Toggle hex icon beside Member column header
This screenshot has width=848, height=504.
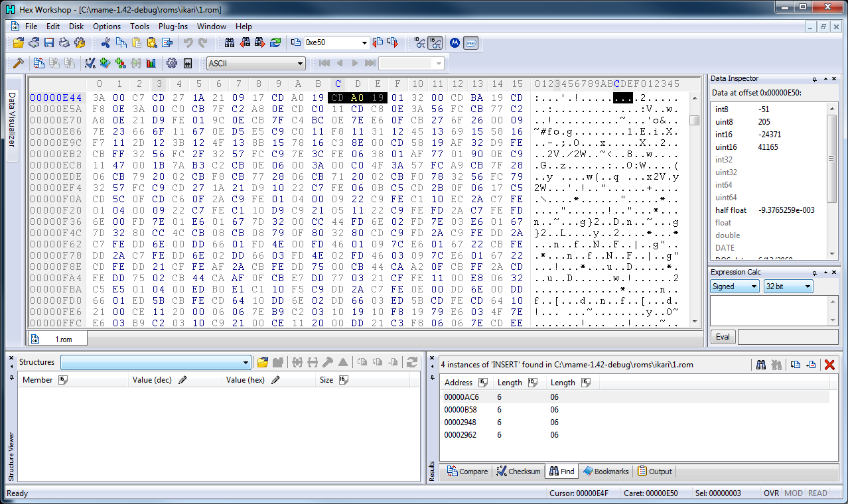(63, 380)
